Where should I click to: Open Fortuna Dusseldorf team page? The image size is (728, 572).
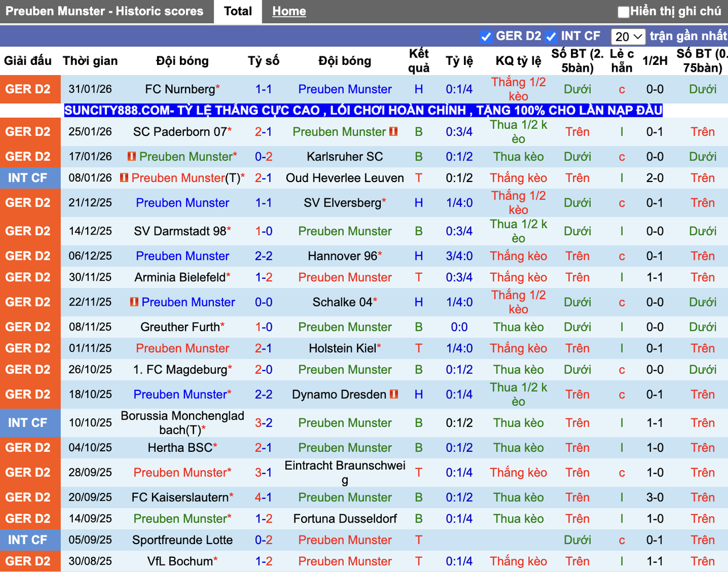345,519
